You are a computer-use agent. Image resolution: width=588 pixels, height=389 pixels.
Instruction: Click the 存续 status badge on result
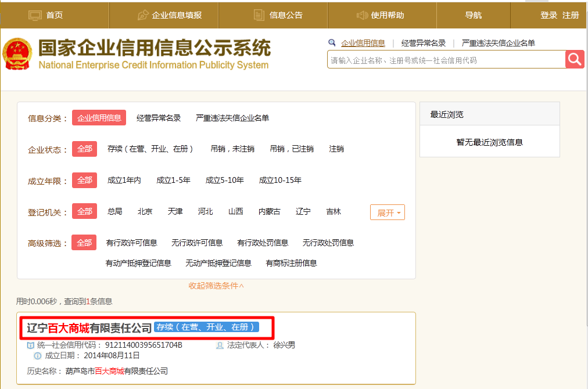[x=206, y=327]
